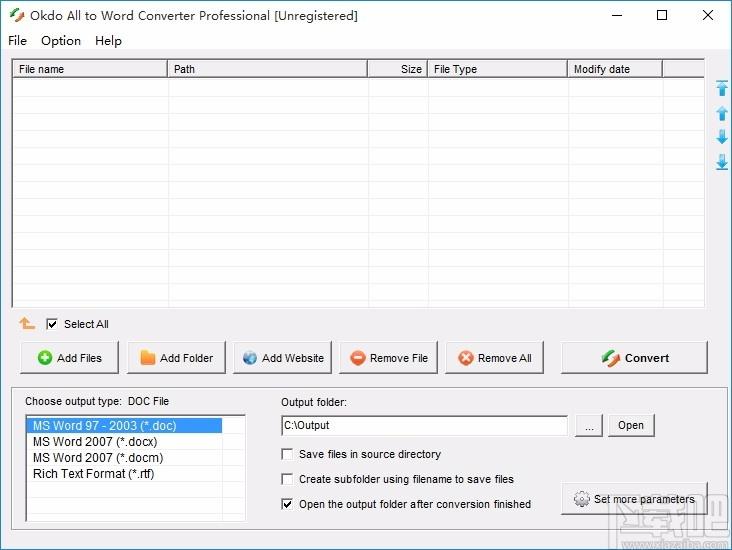Open the File menu
732x550 pixels.
[17, 41]
